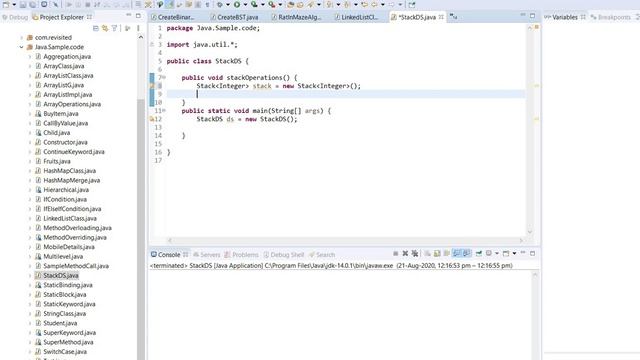
Task: Open dropdown next to New icon
Action: click(14, 5)
